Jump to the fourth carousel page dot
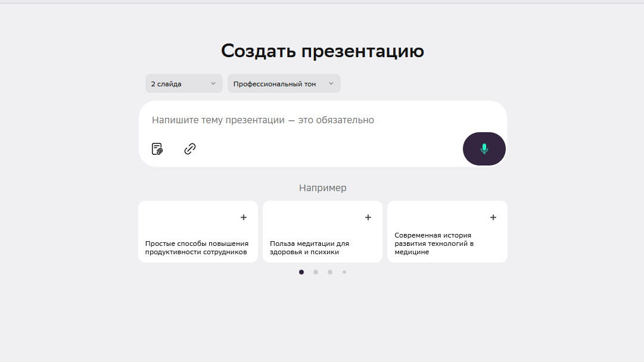644x362 pixels. coord(344,272)
